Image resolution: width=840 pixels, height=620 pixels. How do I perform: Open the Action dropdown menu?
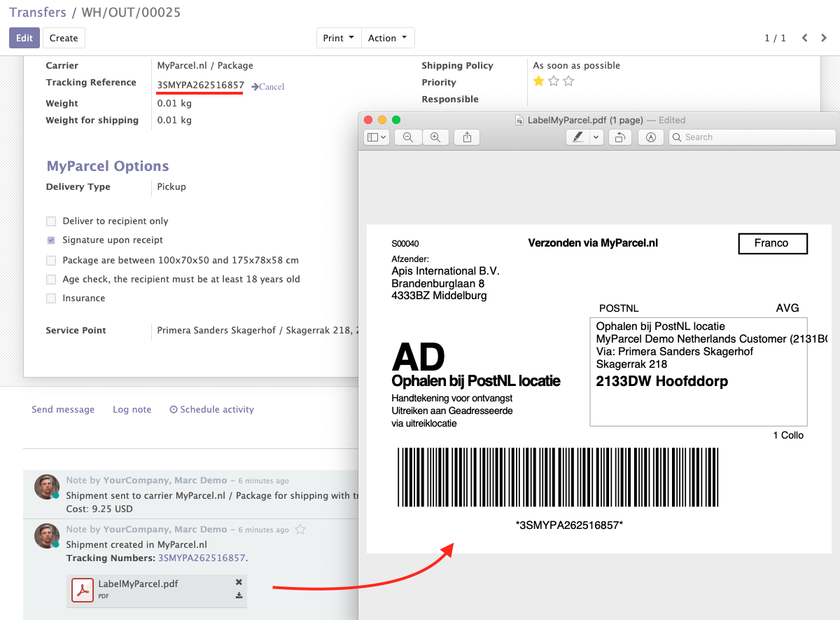388,38
